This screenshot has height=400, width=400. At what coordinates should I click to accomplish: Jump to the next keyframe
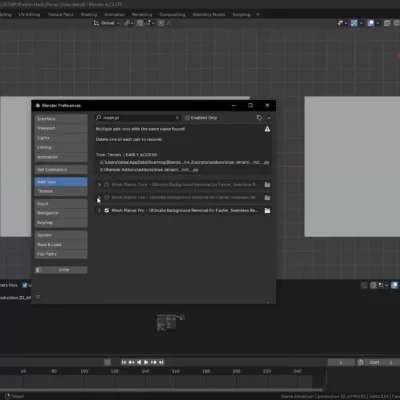coord(154,362)
